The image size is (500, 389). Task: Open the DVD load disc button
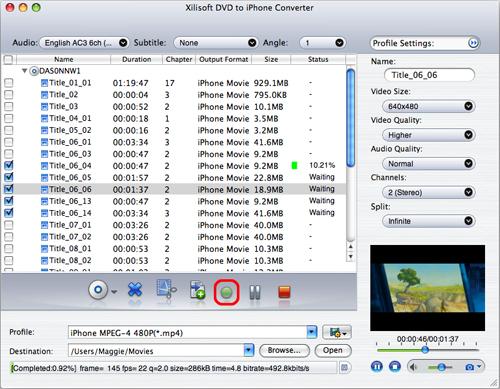tap(98, 290)
